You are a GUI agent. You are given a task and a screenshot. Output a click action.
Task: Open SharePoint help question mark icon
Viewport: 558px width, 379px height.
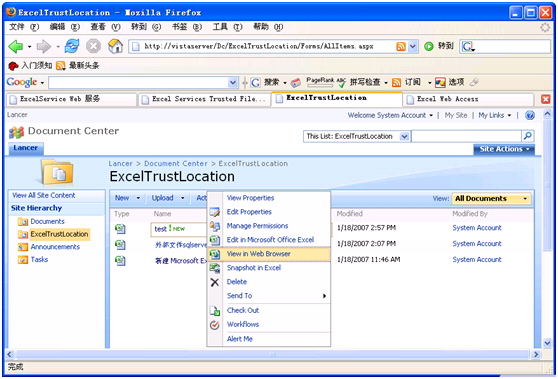coord(530,115)
